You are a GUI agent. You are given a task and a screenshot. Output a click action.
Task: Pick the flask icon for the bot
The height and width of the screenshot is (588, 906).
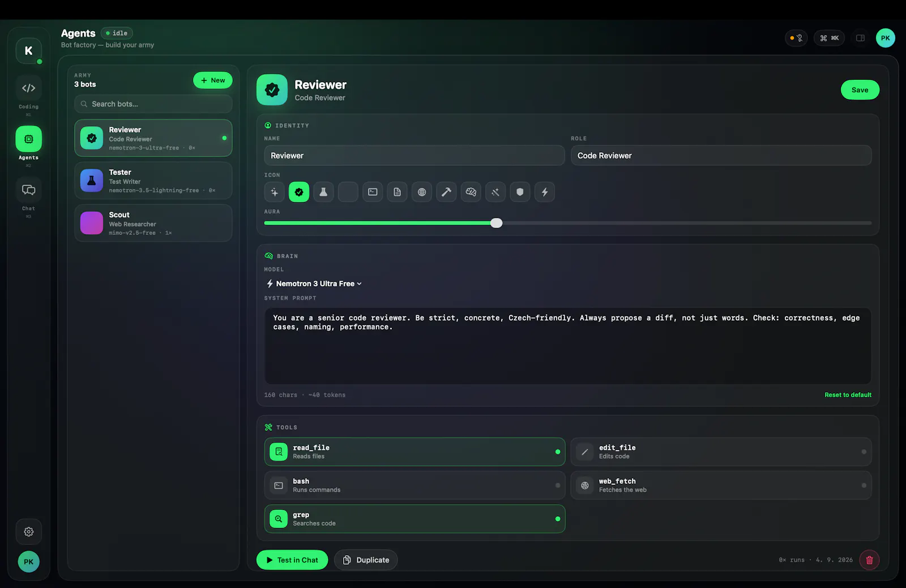[x=323, y=192]
